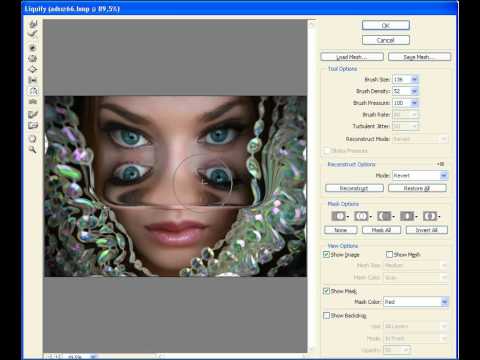
Task: Choose the Zoom magnifier tool
Action: (x=33, y=149)
